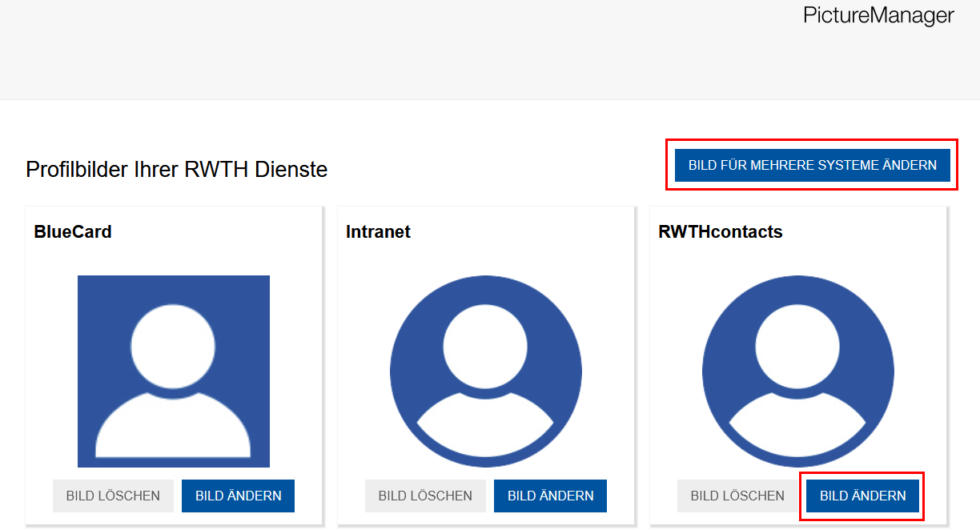Click the white person symbol in BlueCard card
Viewport: 980px width, 530px height.
click(x=173, y=371)
